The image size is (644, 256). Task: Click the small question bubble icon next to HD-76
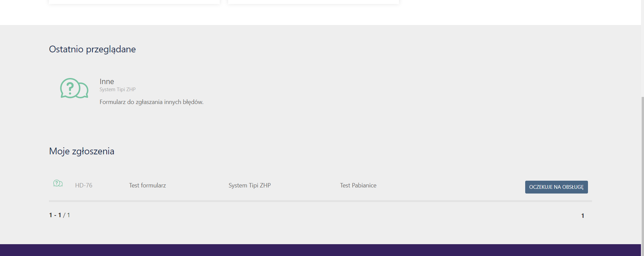pos(58,183)
